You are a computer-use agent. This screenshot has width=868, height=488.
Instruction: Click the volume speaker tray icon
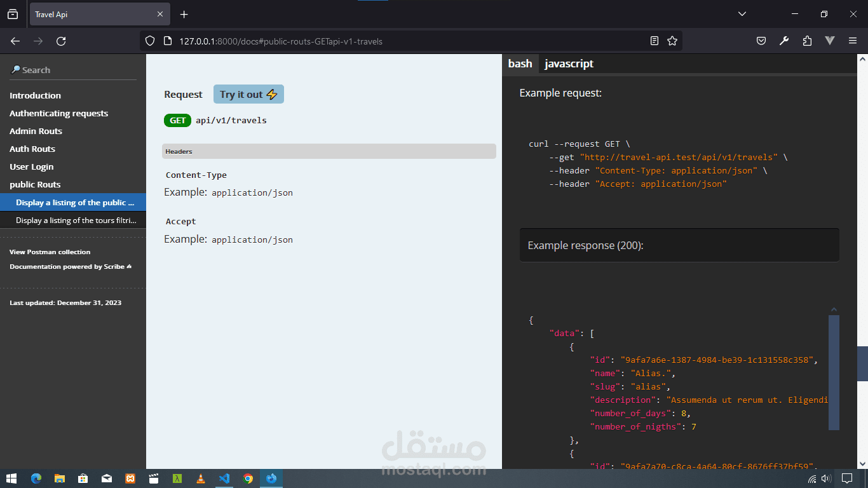(x=826, y=478)
